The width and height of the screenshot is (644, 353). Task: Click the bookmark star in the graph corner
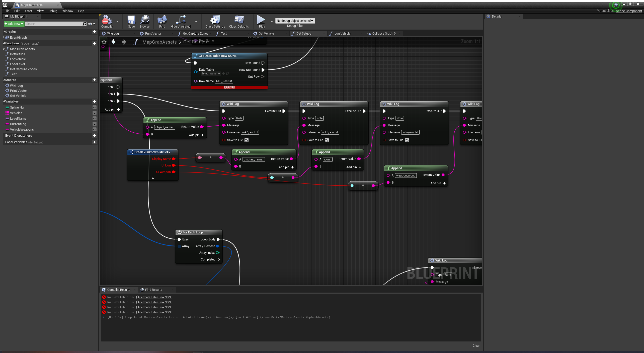(104, 42)
